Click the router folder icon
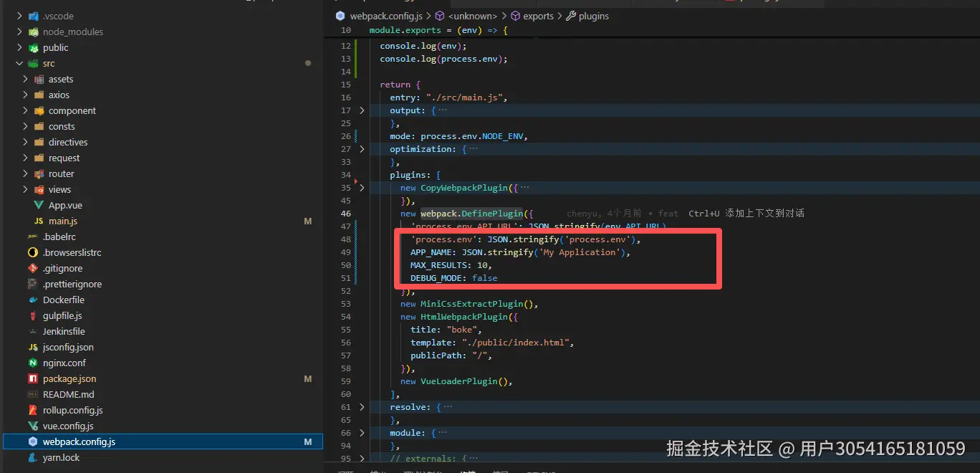This screenshot has width=980, height=473. (39, 173)
